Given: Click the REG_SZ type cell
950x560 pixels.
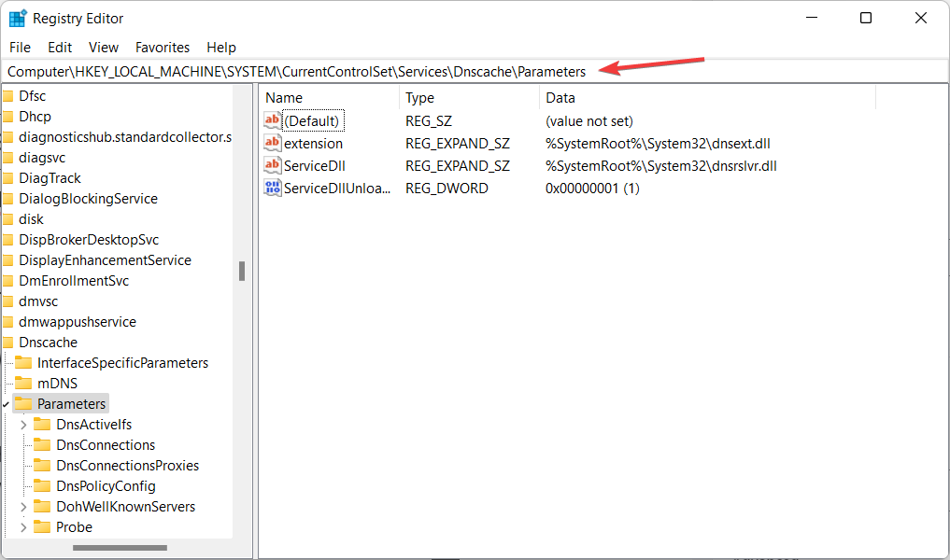Looking at the screenshot, I should click(429, 121).
